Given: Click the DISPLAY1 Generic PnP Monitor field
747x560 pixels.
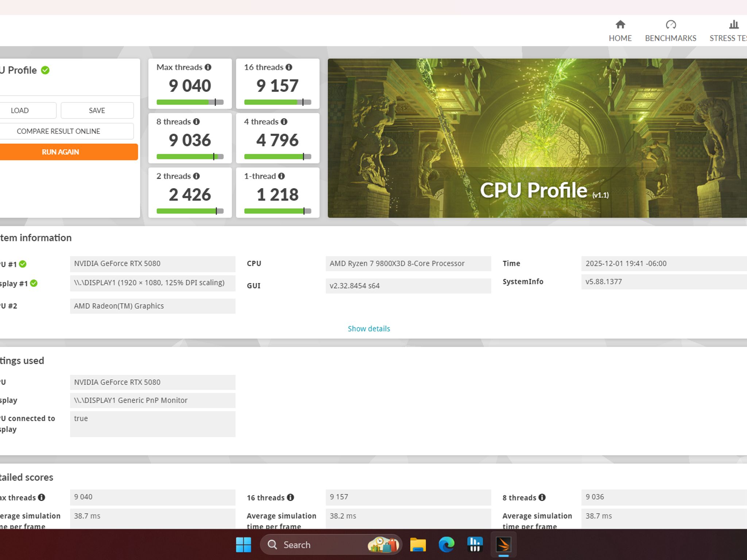Looking at the screenshot, I should point(152,400).
